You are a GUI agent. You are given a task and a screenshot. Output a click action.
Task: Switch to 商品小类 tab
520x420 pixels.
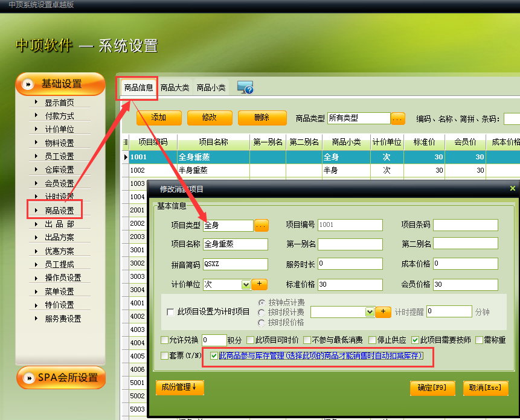211,87
